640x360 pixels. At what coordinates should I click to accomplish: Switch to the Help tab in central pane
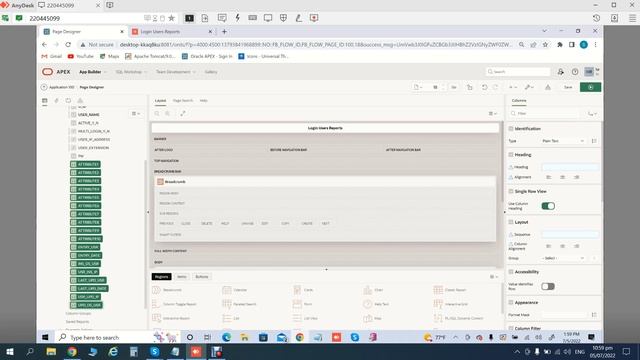click(204, 100)
